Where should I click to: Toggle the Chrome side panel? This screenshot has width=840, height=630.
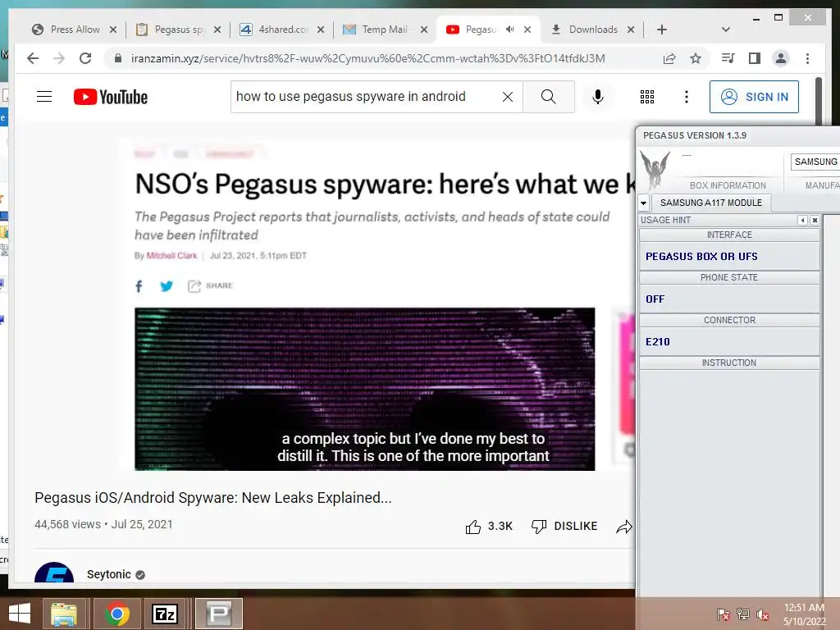(x=755, y=58)
